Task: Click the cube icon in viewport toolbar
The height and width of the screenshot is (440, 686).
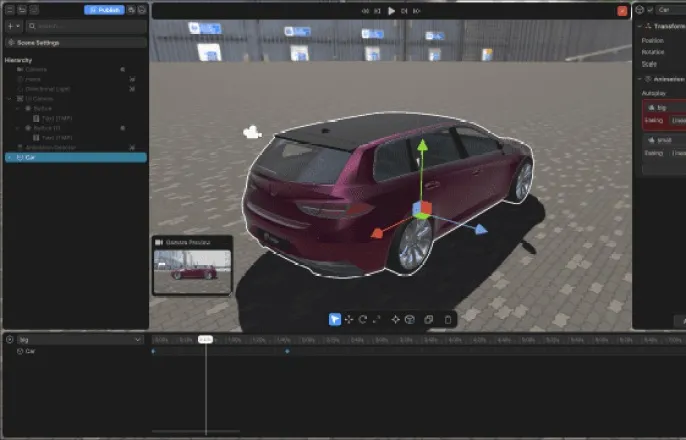Action: click(410, 319)
